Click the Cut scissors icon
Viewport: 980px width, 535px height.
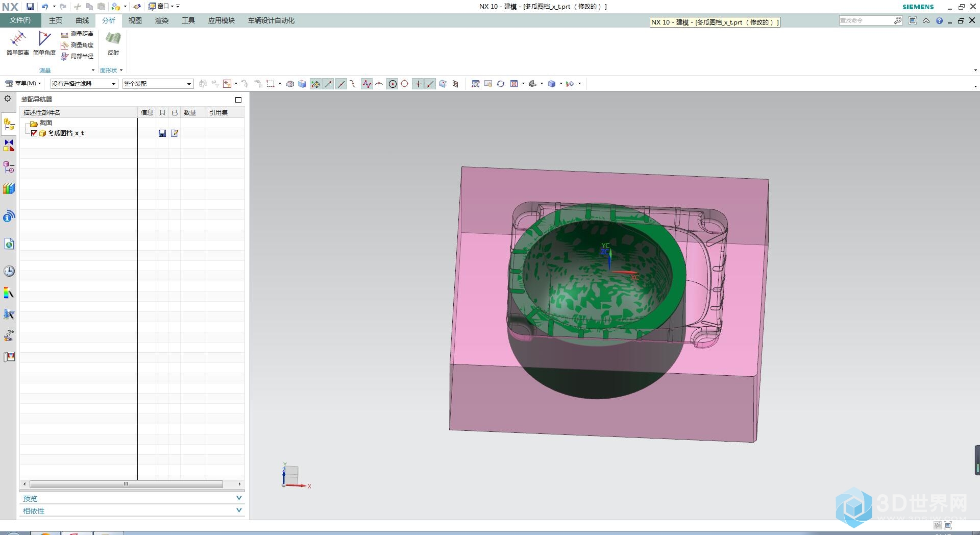tap(78, 7)
